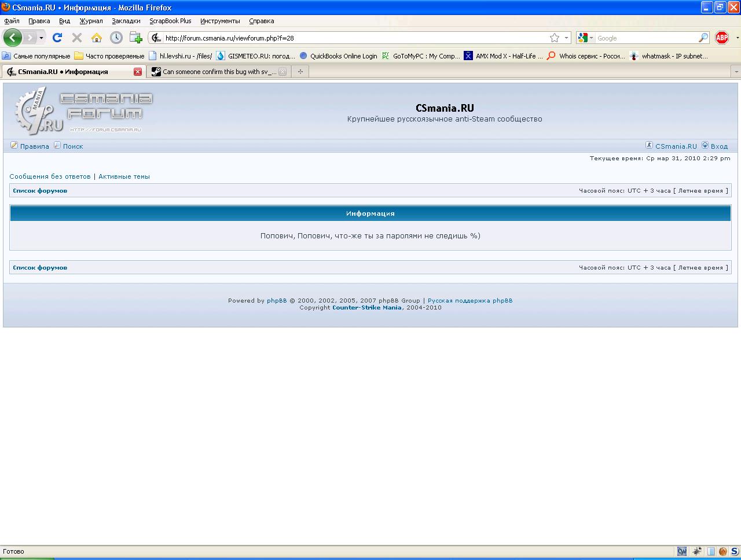Open the Закладки menu
The height and width of the screenshot is (560, 741).
pyautogui.click(x=126, y=21)
